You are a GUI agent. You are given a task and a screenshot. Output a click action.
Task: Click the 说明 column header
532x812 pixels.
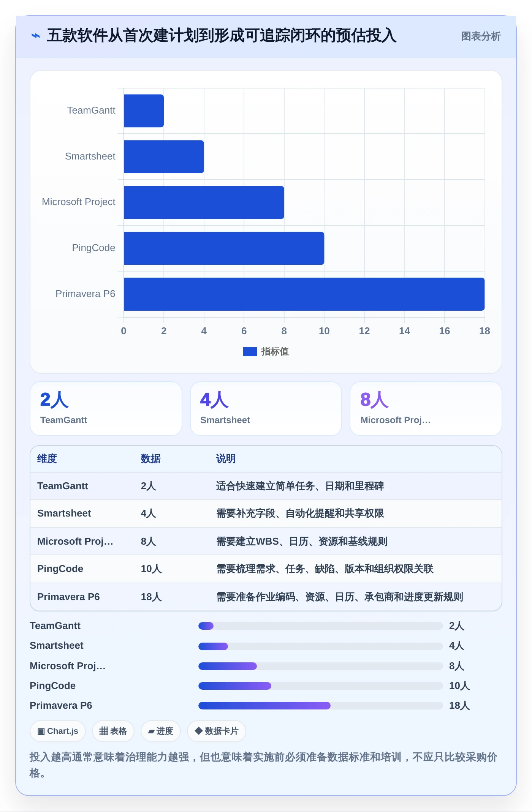click(x=226, y=459)
